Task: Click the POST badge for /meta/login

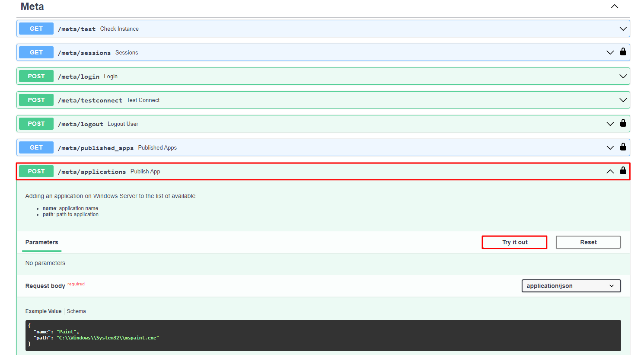Action: click(36, 77)
